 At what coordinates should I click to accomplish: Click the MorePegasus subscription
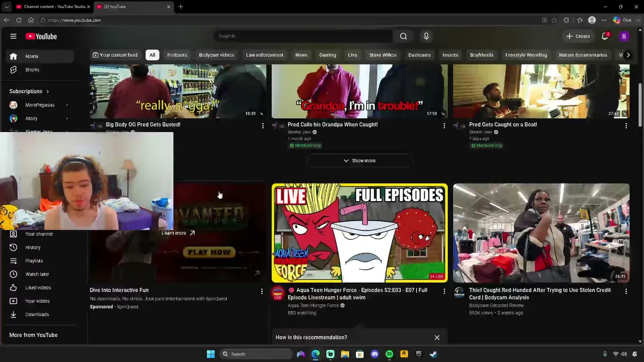(40, 105)
